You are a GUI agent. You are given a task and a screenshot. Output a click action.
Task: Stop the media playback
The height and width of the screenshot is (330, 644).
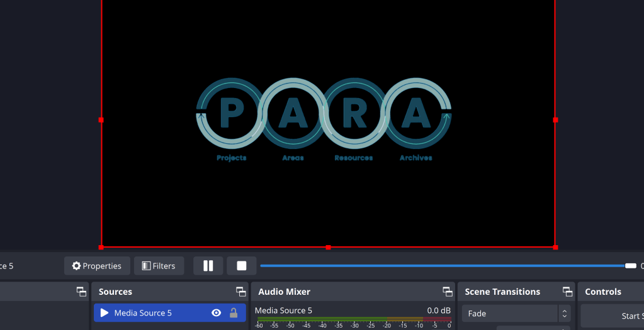[x=242, y=266]
